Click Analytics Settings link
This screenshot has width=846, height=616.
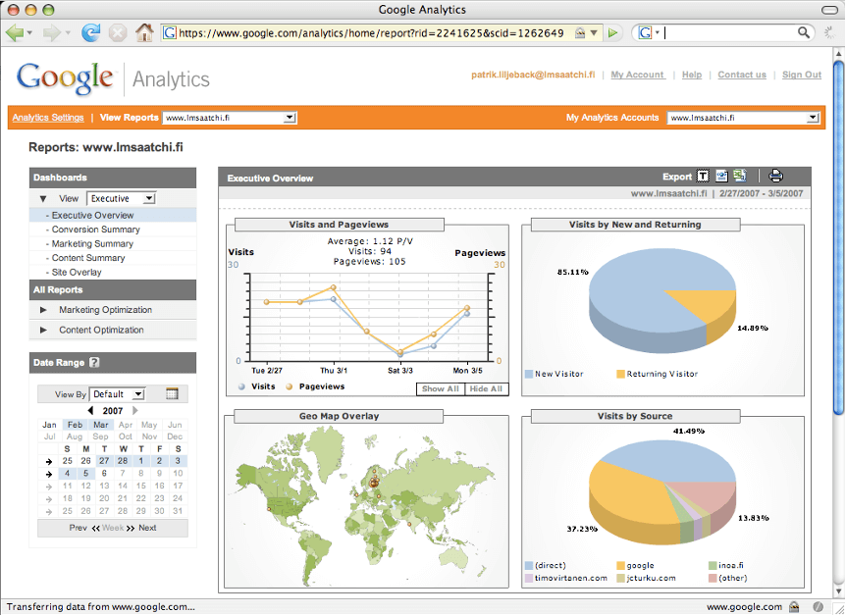48,118
